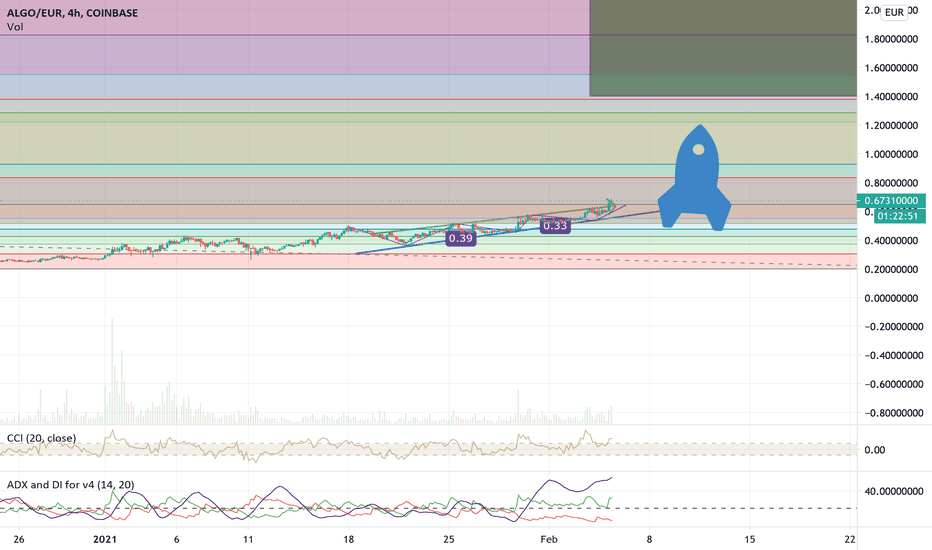Click the 25 date label on time axis

tap(449, 539)
